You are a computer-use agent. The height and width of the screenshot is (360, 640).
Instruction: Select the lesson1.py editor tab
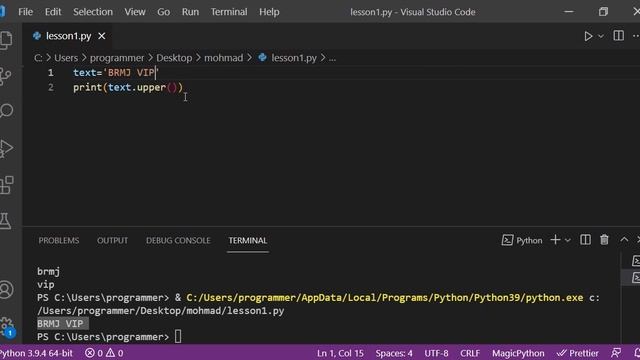tap(68, 36)
